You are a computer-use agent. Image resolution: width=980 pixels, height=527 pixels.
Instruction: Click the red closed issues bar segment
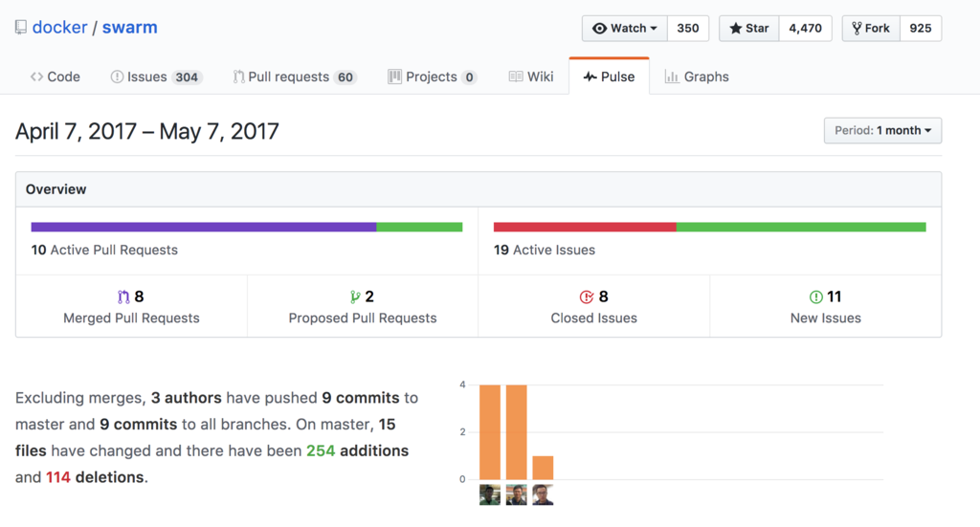[585, 228]
